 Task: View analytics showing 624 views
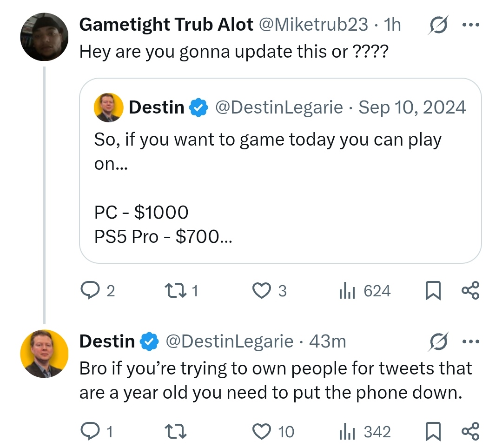365,291
